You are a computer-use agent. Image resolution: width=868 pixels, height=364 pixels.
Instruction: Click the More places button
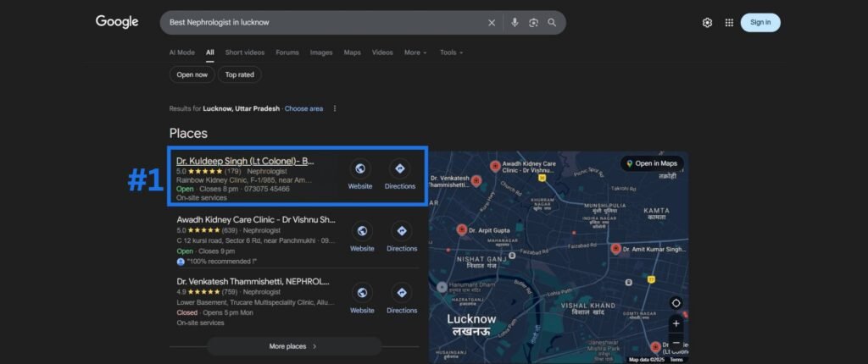(293, 346)
